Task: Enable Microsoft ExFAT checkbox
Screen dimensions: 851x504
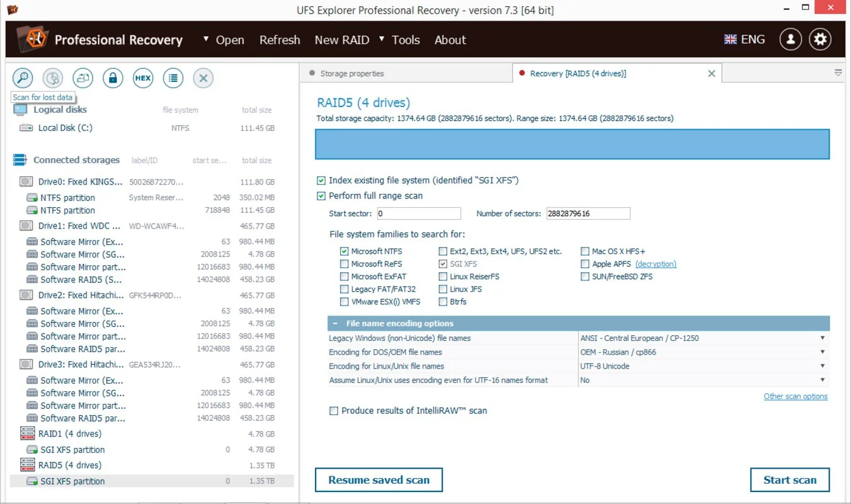Action: point(344,277)
